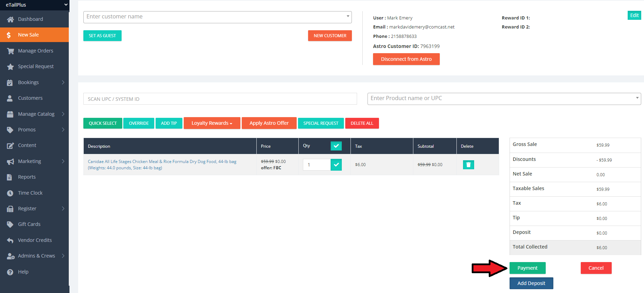Screen dimensions: 644x293
Task: Open the Reports menu item
Action: point(27,177)
